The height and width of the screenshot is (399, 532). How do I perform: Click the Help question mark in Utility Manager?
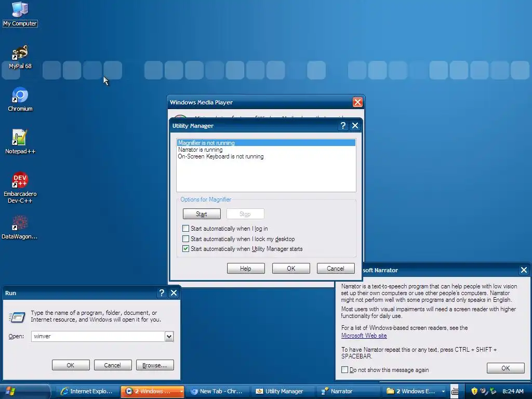(x=343, y=126)
